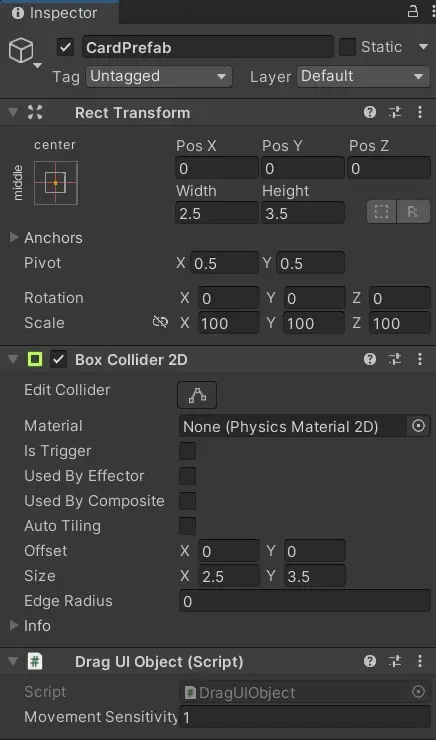Toggle Rect Transform blueprint mode button
This screenshot has height=740, width=436.
point(381,212)
